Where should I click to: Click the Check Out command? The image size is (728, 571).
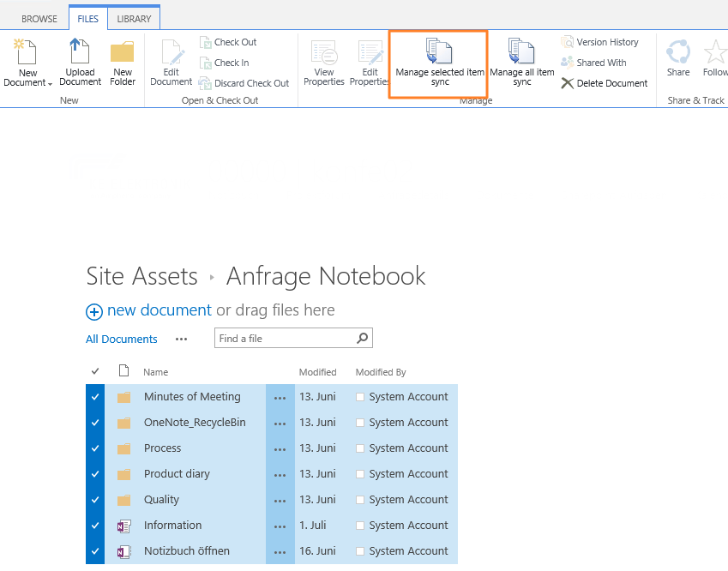point(228,42)
